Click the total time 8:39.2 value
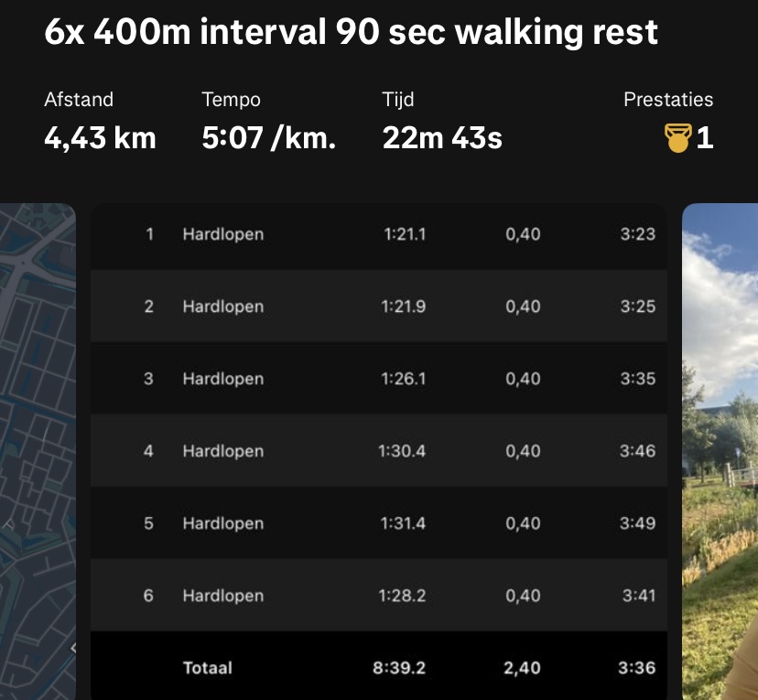 coord(399,668)
